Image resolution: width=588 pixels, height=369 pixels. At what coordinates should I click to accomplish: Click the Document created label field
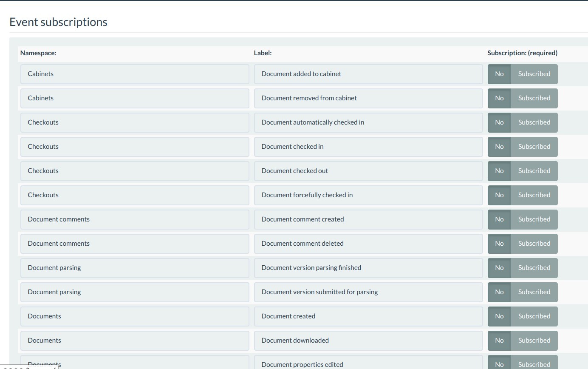(x=368, y=316)
